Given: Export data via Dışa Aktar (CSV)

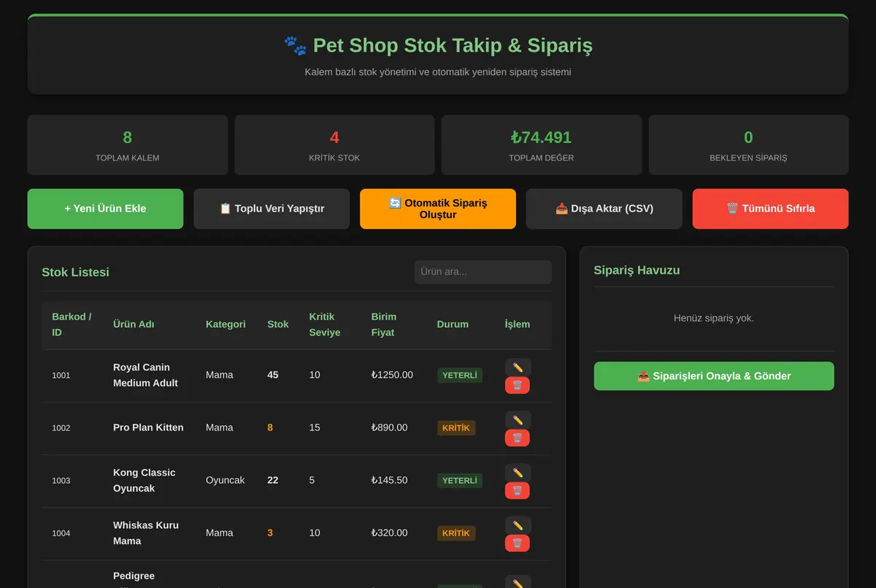Looking at the screenshot, I should (604, 209).
